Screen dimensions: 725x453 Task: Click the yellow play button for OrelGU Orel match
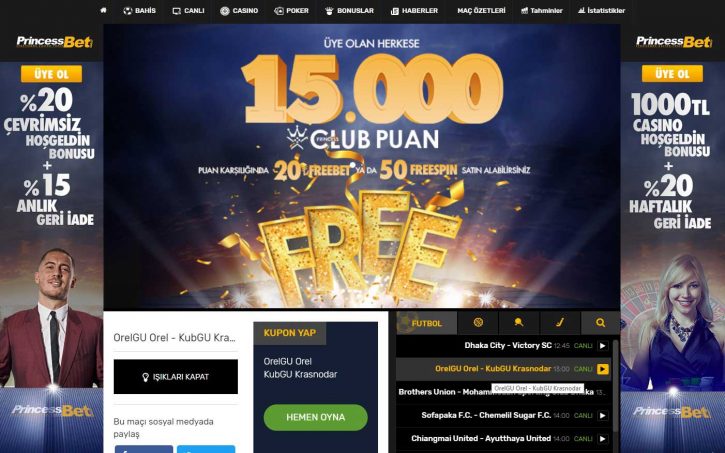coord(602,369)
